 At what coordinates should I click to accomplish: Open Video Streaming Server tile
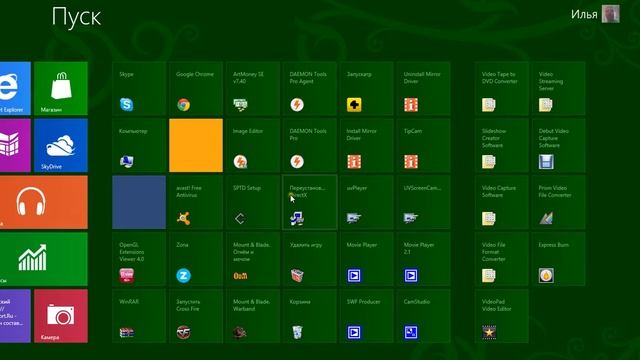tap(558, 89)
